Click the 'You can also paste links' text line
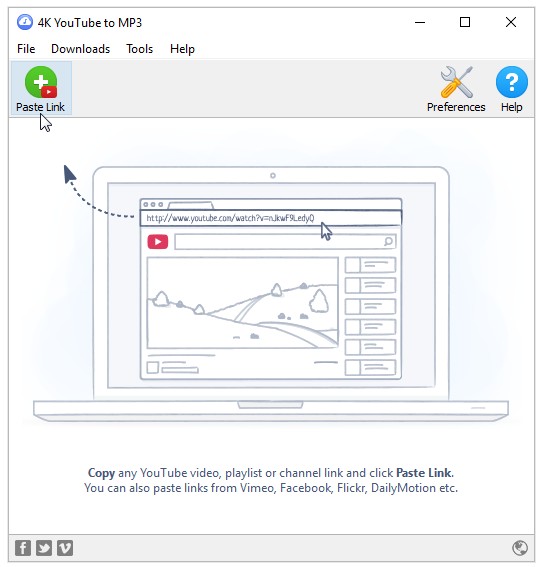 271,488
